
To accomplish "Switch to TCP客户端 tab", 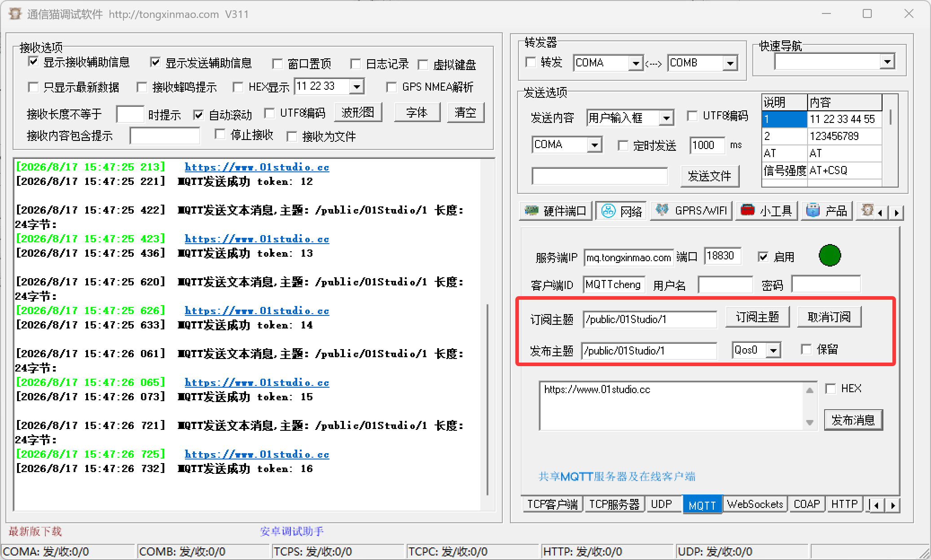I will [552, 504].
